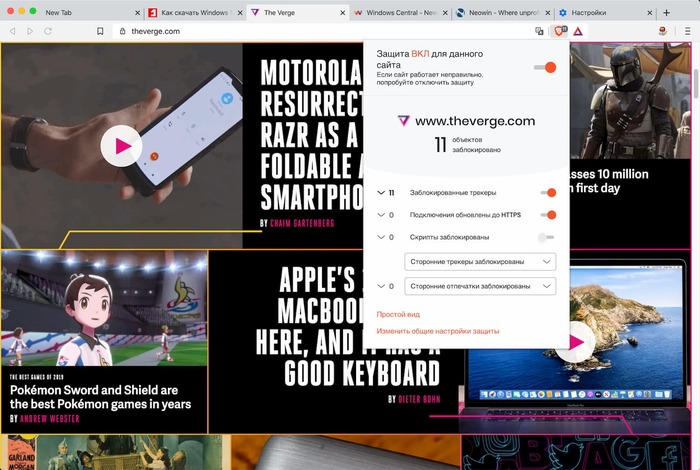The width and height of the screenshot is (700, 470).
Task: Open Сторонние отпечатки заблокированы dropdown
Action: click(x=480, y=287)
